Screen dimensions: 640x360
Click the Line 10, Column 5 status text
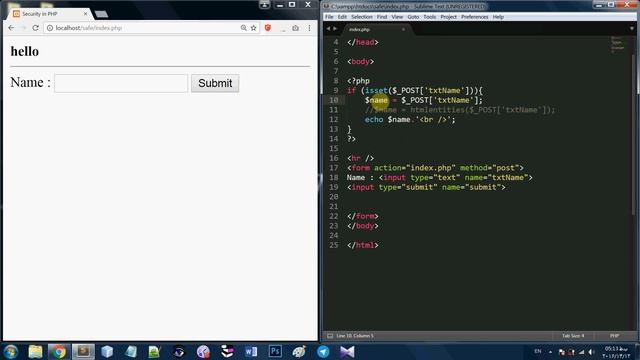[x=355, y=336]
